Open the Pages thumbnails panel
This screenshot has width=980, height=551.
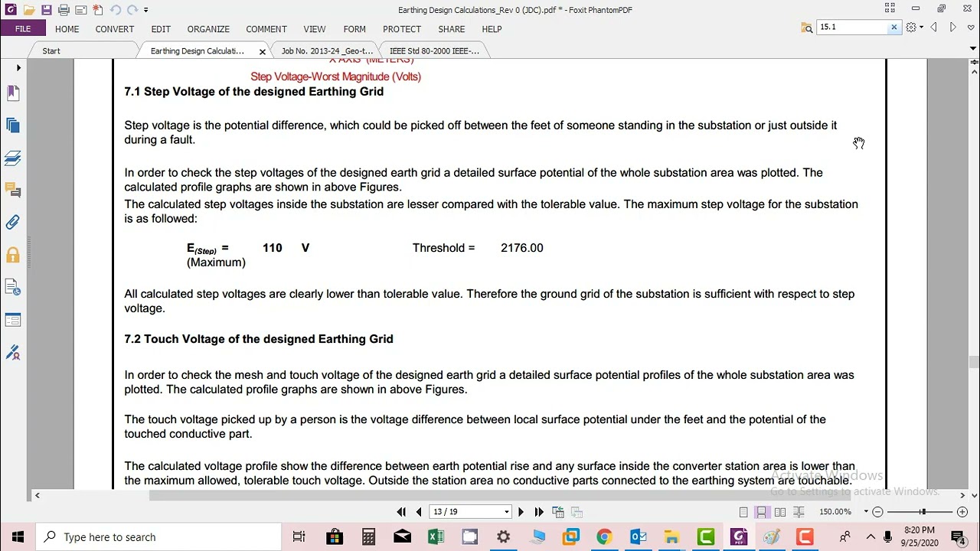click(x=13, y=126)
